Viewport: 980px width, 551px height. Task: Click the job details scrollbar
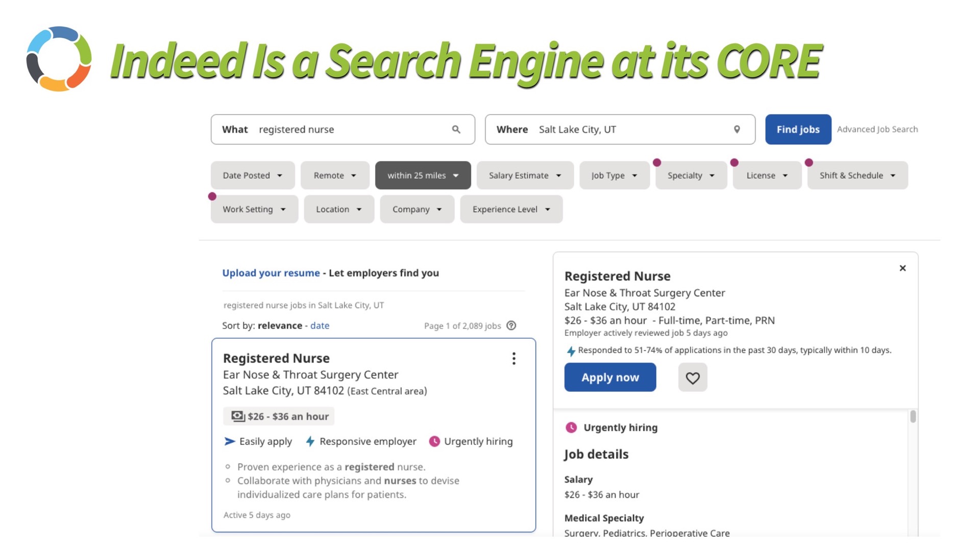913,417
